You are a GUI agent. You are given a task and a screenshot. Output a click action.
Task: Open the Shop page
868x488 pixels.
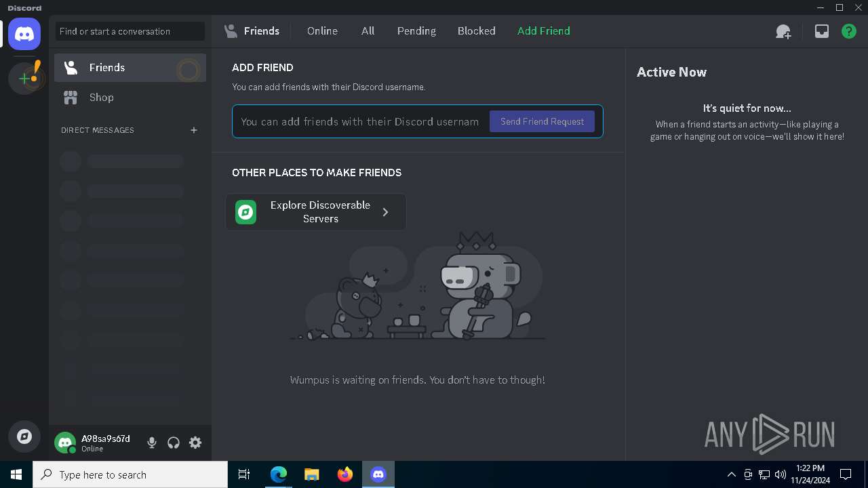(x=130, y=98)
